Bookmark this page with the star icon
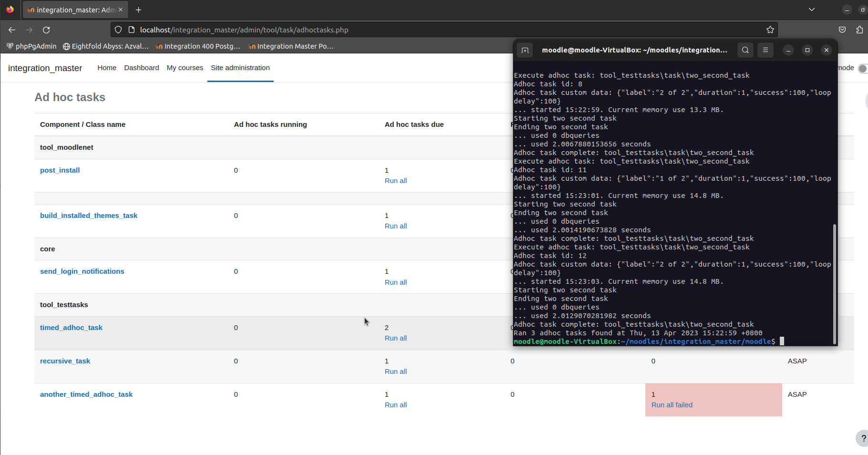This screenshot has width=868, height=455. point(770,30)
